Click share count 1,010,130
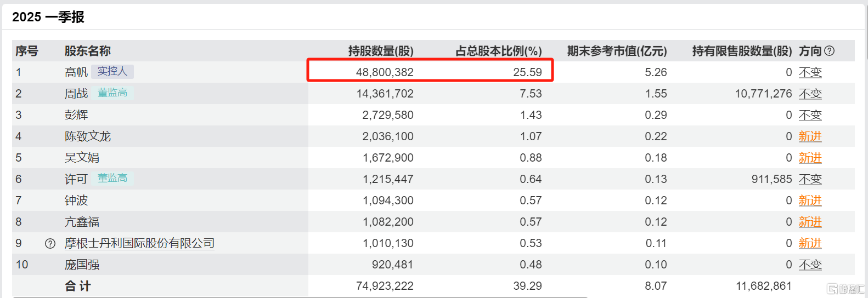The image size is (868, 298). 388,243
